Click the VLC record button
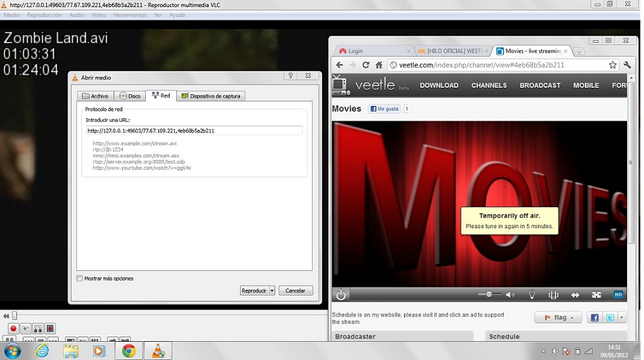This screenshot has height=360, width=644. [x=13, y=329]
